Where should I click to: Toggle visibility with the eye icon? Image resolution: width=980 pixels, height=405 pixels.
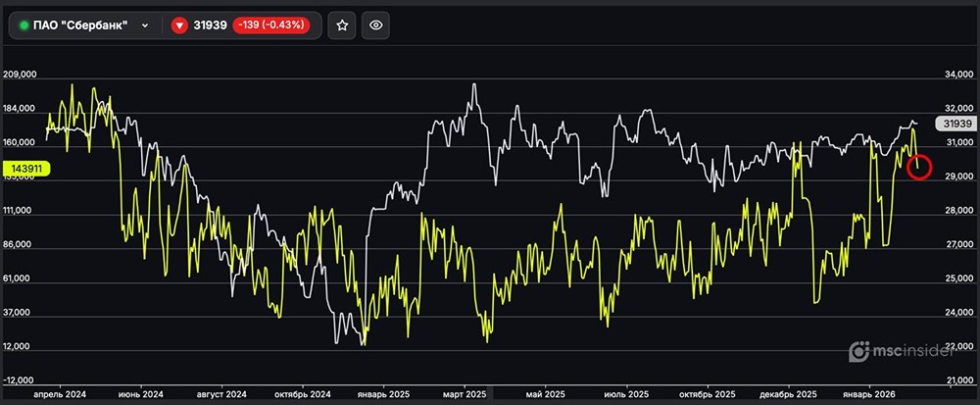click(375, 25)
